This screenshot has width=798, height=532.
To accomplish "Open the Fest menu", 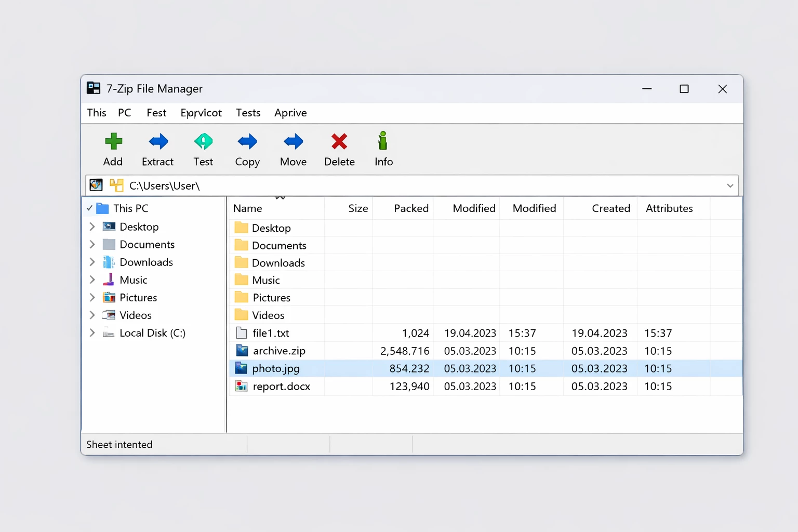I will pos(156,113).
